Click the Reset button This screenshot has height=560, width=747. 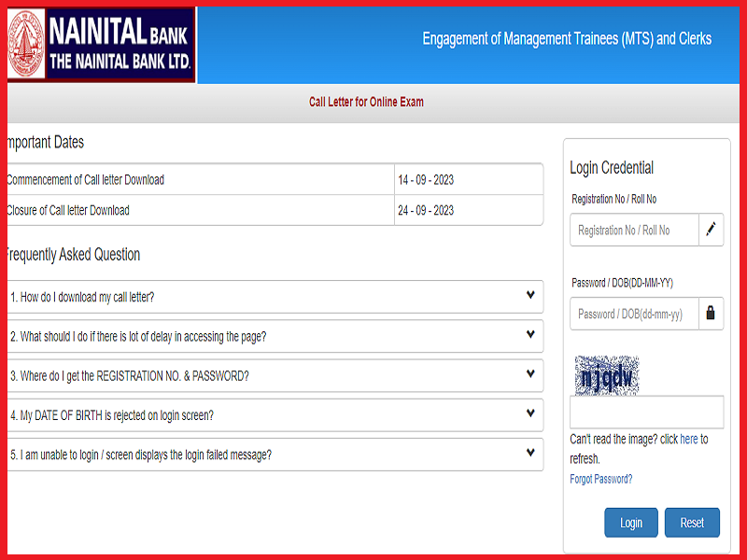pos(692,523)
